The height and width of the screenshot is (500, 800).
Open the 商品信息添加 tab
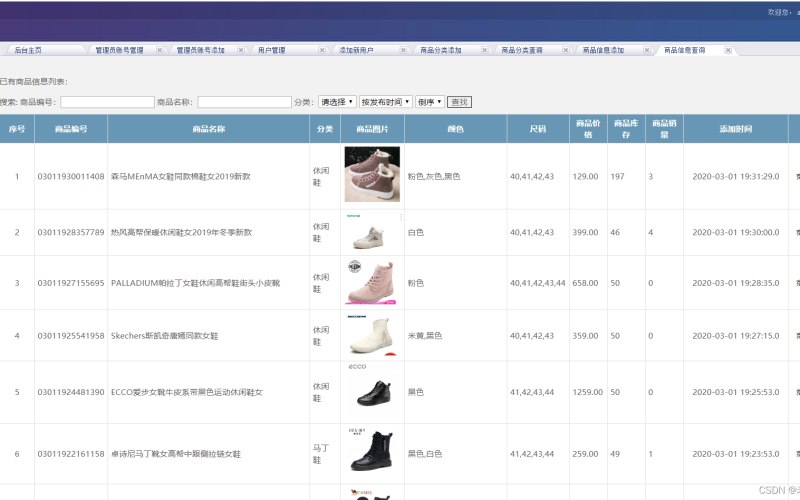click(x=603, y=50)
